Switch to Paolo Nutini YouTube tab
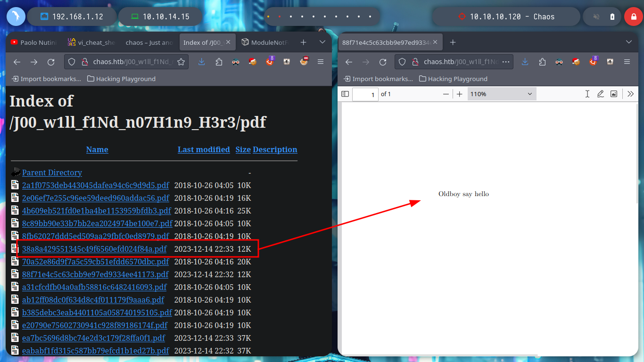This screenshot has width=644, height=362. pyautogui.click(x=33, y=42)
